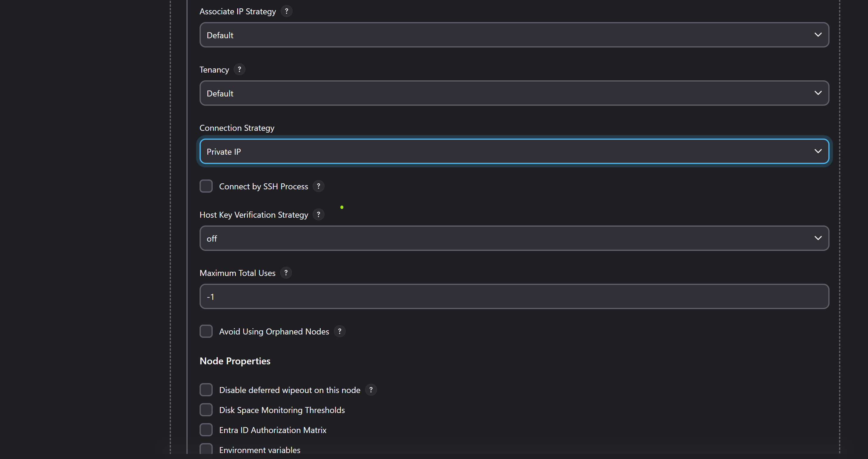Image resolution: width=868 pixels, height=459 pixels.
Task: Expand the Tenancy dropdown
Action: (514, 93)
